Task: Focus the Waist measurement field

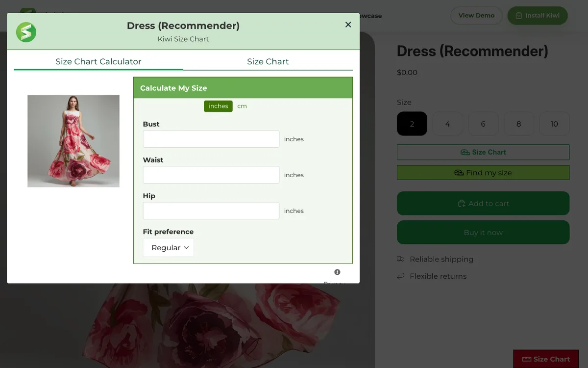Action: [211, 175]
